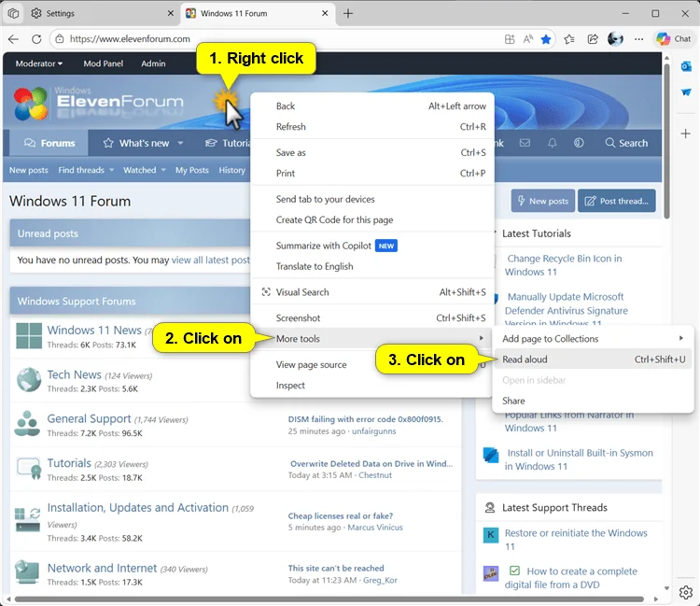This screenshot has width=700, height=606.
Task: Click the Post thread button
Action: point(617,201)
